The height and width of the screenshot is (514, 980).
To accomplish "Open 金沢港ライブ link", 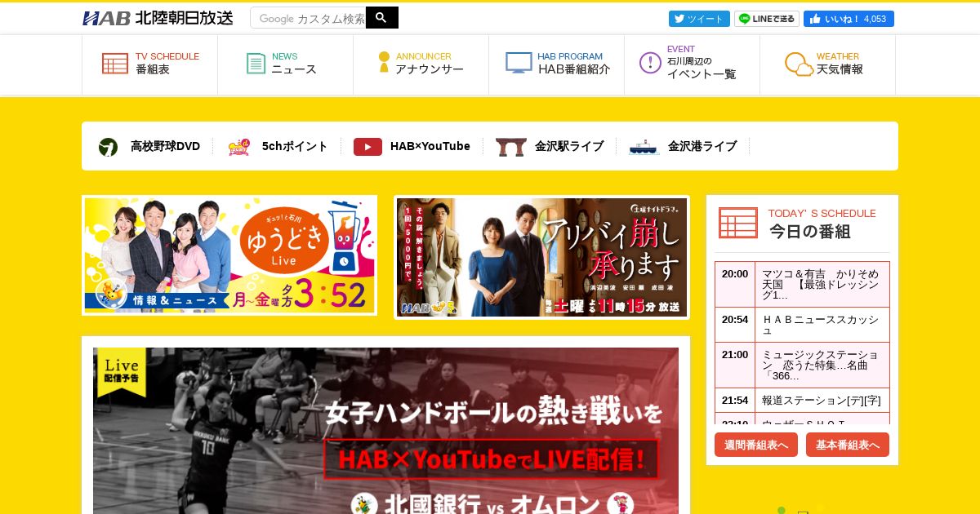I will (x=702, y=147).
